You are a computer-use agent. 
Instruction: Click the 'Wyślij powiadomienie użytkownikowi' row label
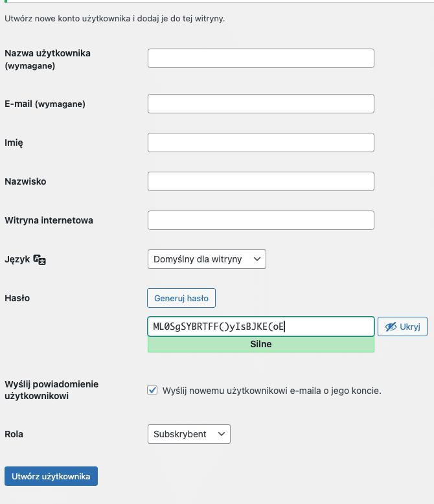[51, 390]
